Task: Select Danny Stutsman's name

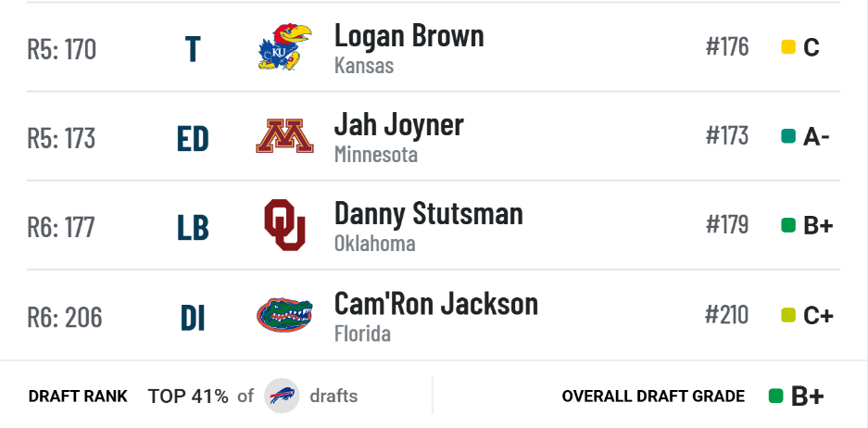Action: pos(429,214)
